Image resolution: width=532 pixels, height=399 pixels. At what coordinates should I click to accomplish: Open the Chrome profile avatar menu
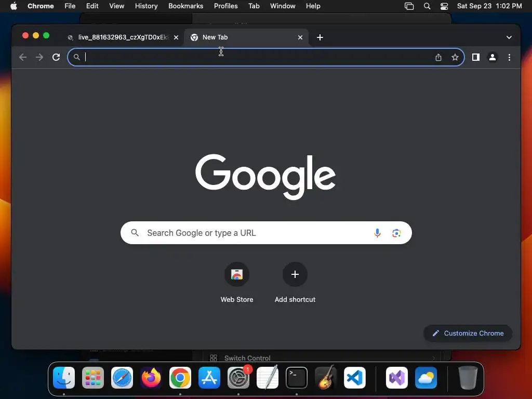(493, 57)
